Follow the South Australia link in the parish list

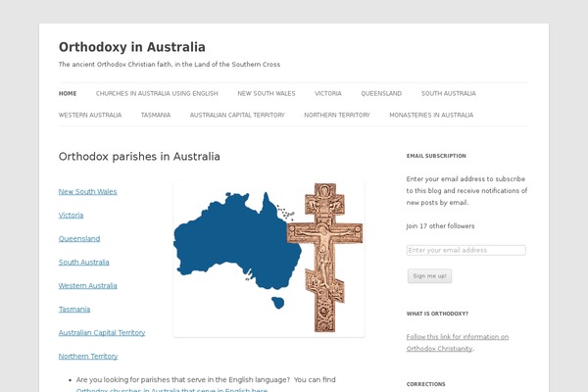point(83,263)
